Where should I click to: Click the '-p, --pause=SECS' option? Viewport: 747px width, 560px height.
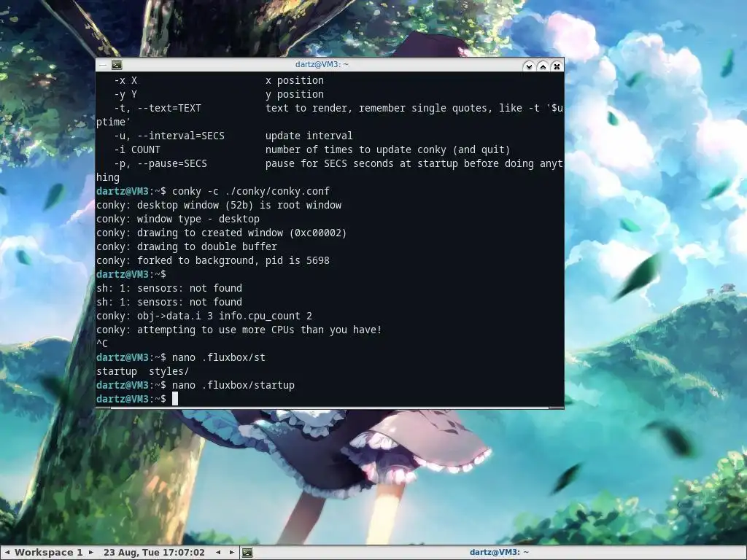160,163
